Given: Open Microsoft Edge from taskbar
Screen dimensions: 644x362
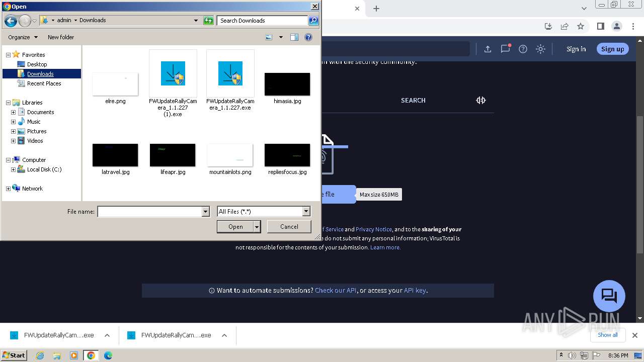Looking at the screenshot, I should [x=108, y=355].
